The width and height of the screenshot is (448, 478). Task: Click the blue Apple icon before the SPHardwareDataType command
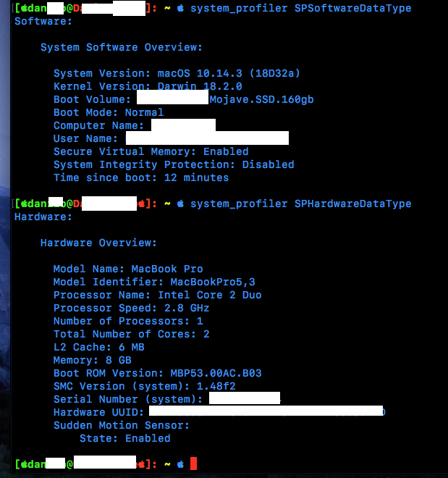(180, 204)
